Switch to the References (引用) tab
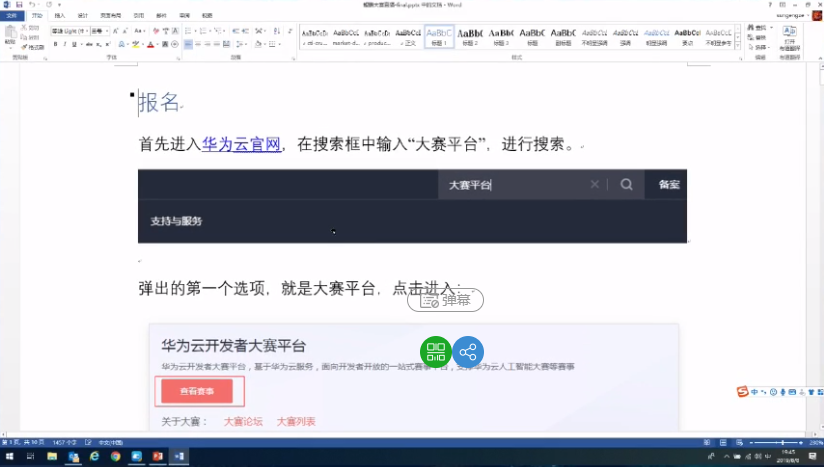The image size is (824, 467). tap(139, 16)
